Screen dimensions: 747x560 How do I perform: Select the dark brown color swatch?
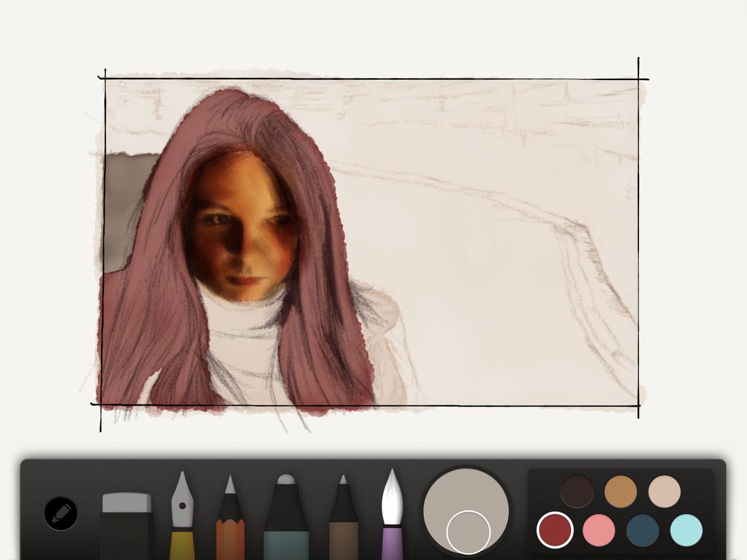pyautogui.click(x=577, y=489)
